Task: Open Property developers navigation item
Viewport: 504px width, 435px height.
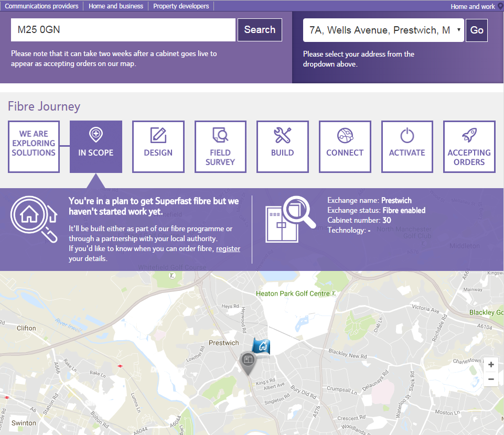Action: pyautogui.click(x=181, y=6)
